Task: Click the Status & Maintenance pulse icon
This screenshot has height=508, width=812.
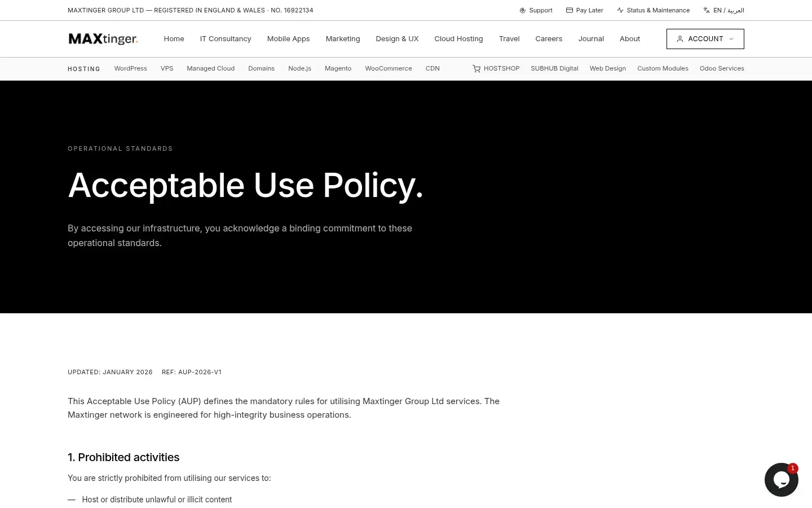Action: click(620, 10)
